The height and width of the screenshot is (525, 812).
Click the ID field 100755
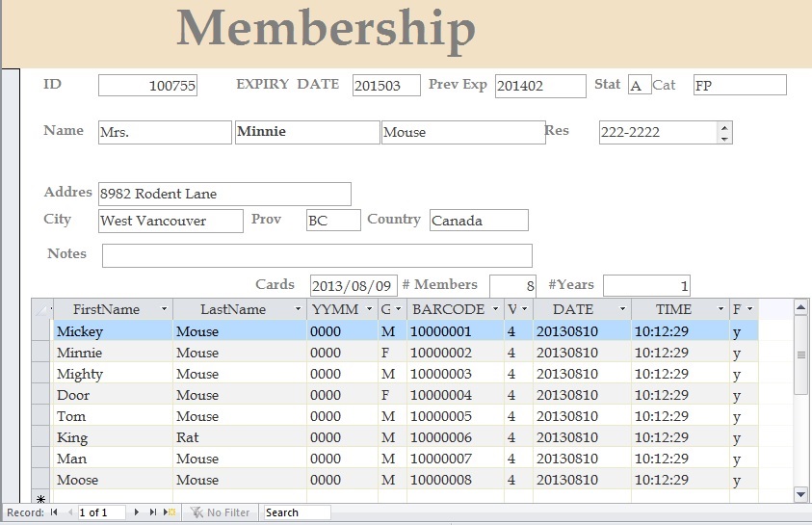(147, 86)
